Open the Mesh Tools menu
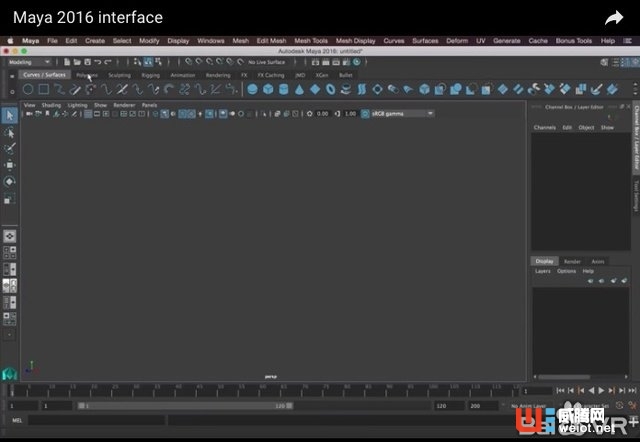Screen dimensions: 640x442 [x=311, y=41]
